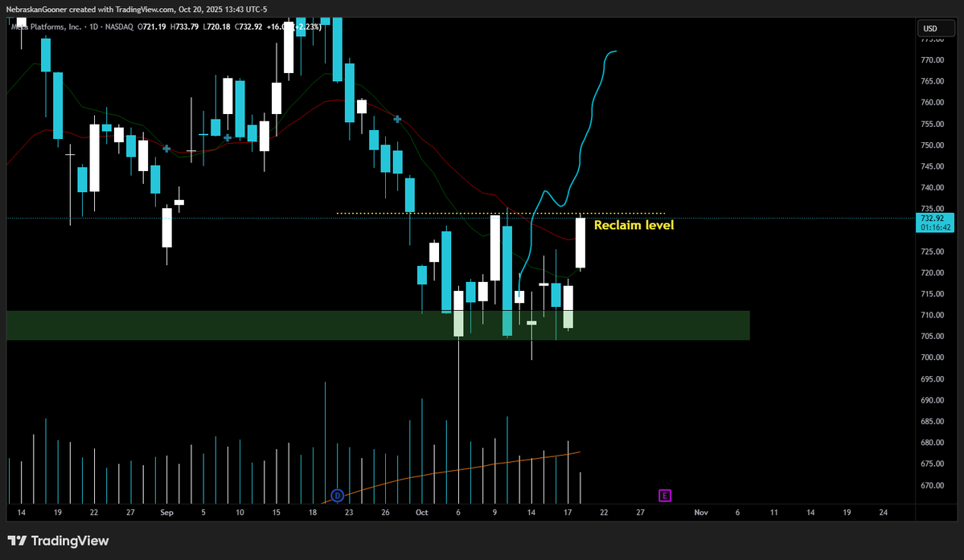
Task: Click the Meta Platforms symbol title
Action: 48,27
